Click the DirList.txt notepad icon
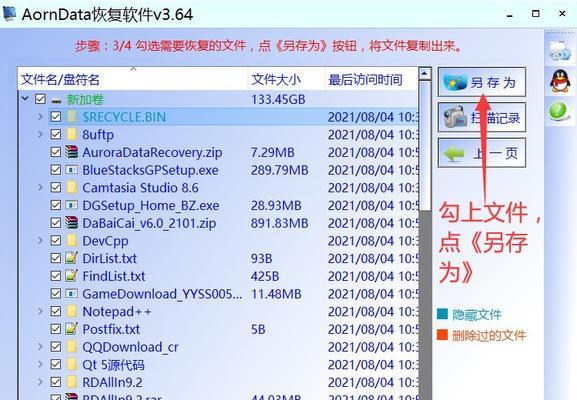 71,258
